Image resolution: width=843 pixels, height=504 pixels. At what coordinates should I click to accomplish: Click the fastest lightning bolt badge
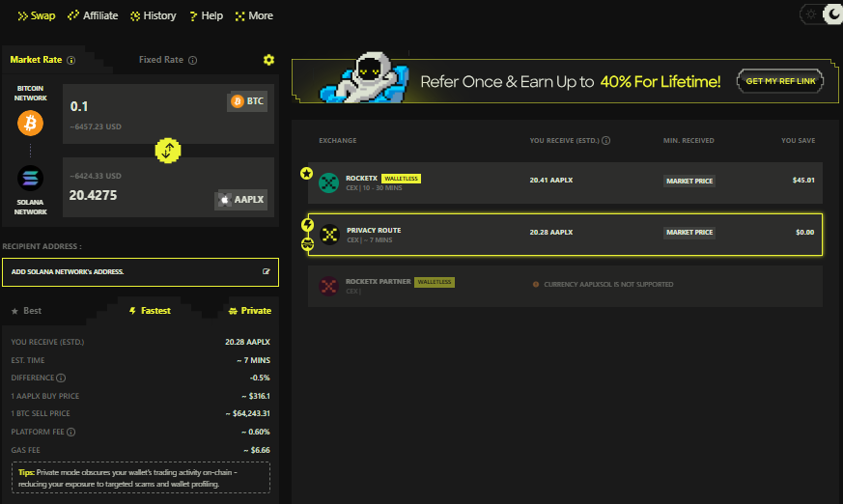[307, 225]
